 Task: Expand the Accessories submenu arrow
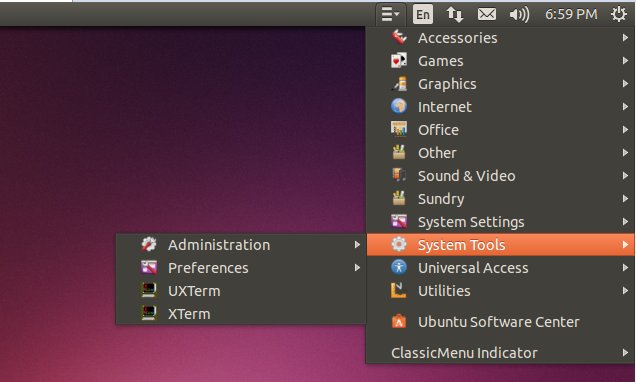pos(625,38)
